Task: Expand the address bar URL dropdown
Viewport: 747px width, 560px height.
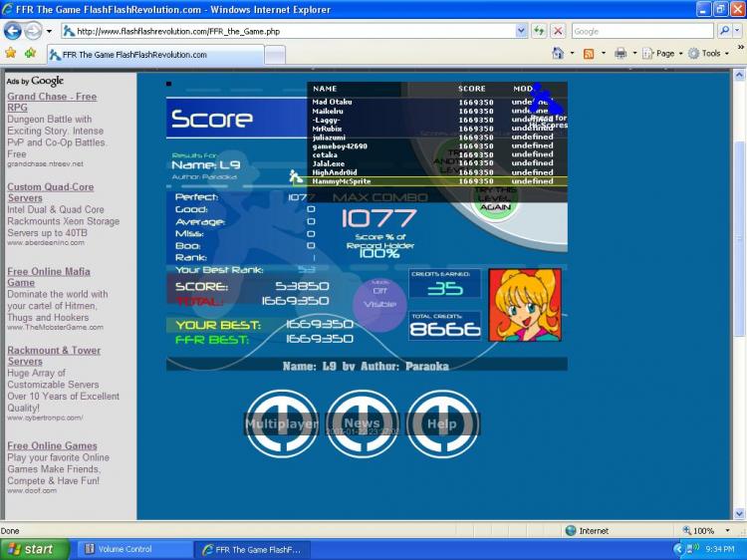Action: pyautogui.click(x=521, y=32)
